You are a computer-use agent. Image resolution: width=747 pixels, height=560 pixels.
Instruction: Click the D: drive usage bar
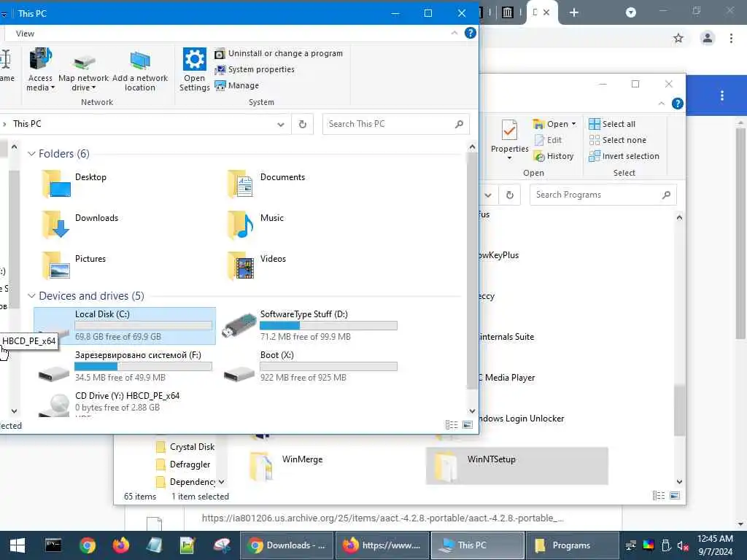point(328,326)
